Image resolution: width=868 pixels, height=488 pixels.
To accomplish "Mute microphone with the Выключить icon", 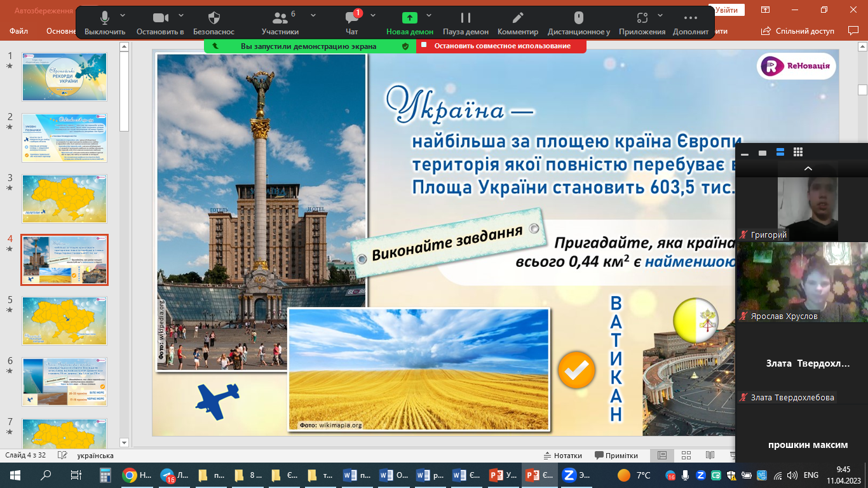I will click(104, 18).
